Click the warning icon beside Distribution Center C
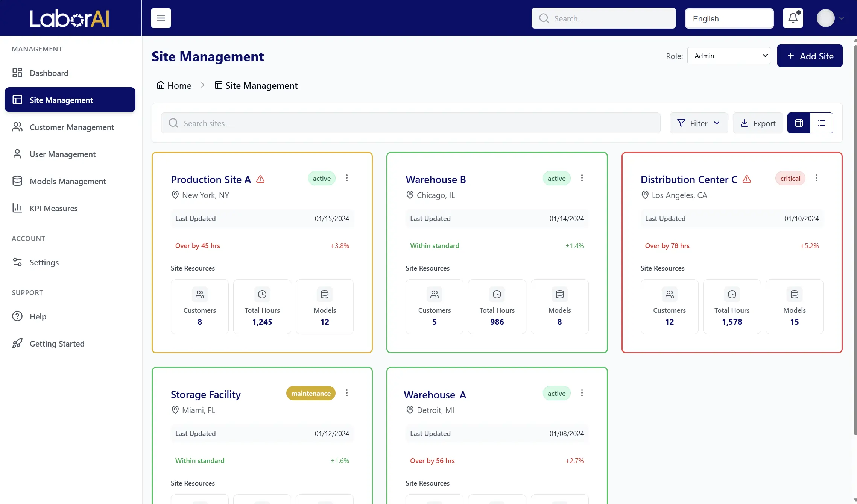This screenshot has width=857, height=504. (747, 179)
